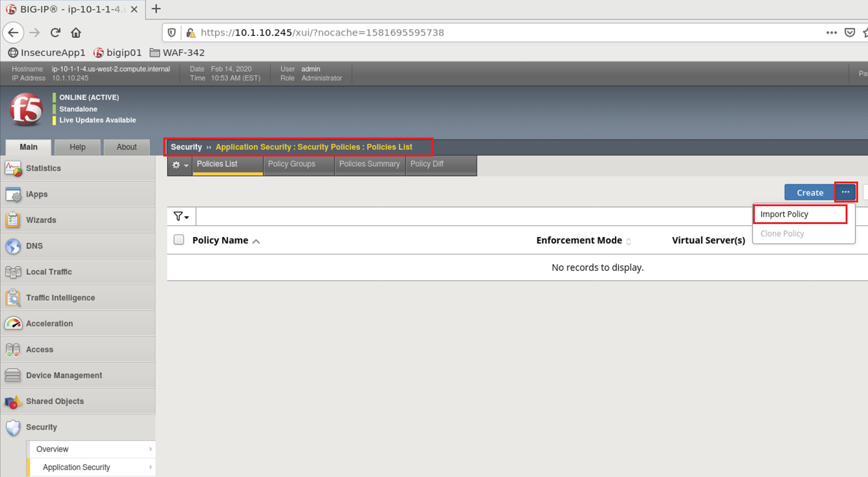Open the Acceleration gauge icon

click(13, 324)
